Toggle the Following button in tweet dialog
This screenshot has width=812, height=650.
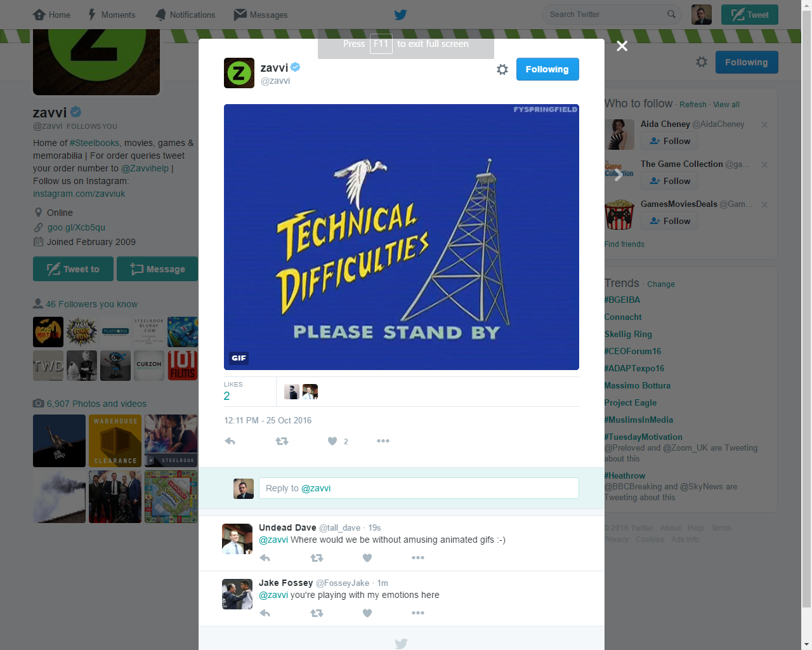pyautogui.click(x=547, y=69)
